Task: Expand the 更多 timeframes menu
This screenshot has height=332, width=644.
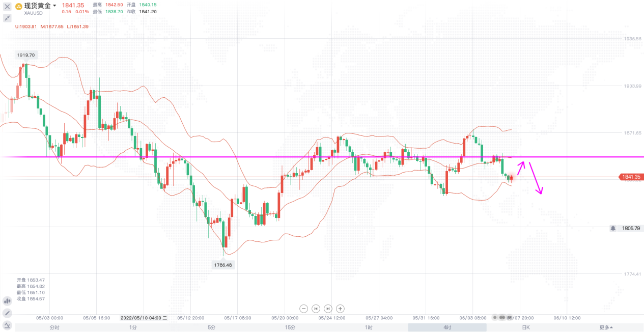Action: coord(606,327)
